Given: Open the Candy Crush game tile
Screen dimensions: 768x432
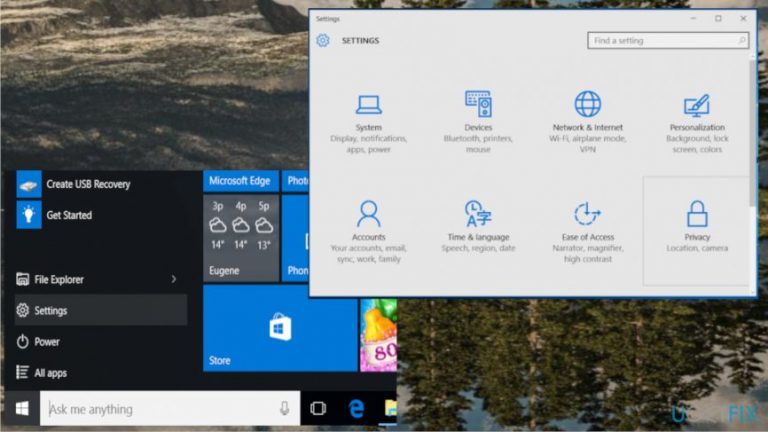Looking at the screenshot, I should (379, 336).
